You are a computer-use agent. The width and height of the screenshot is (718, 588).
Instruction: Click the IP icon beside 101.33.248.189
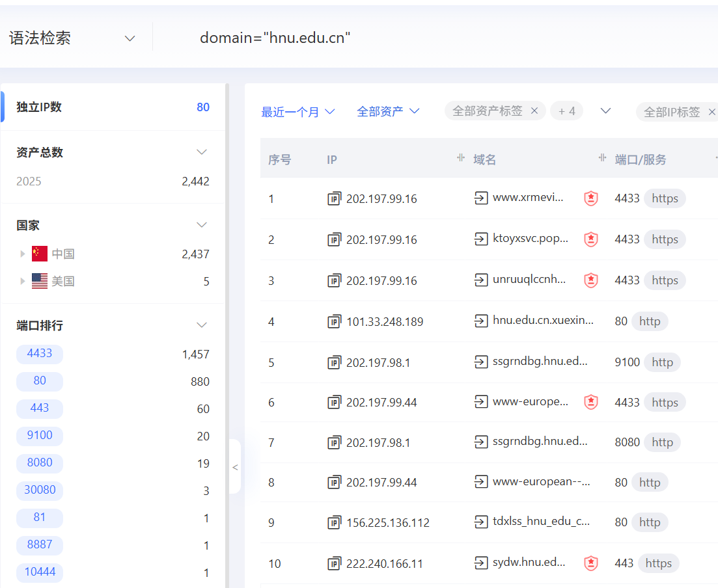coord(334,321)
